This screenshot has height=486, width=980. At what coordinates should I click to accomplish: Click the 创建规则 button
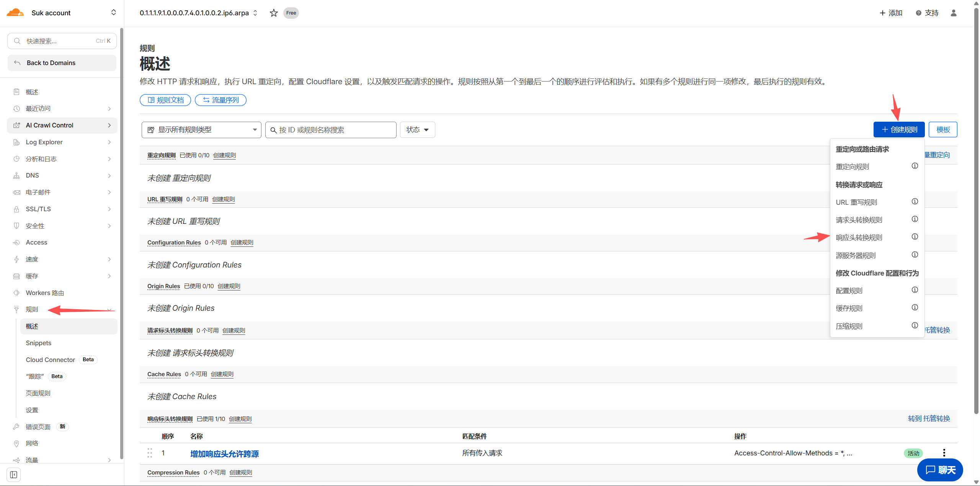click(899, 130)
